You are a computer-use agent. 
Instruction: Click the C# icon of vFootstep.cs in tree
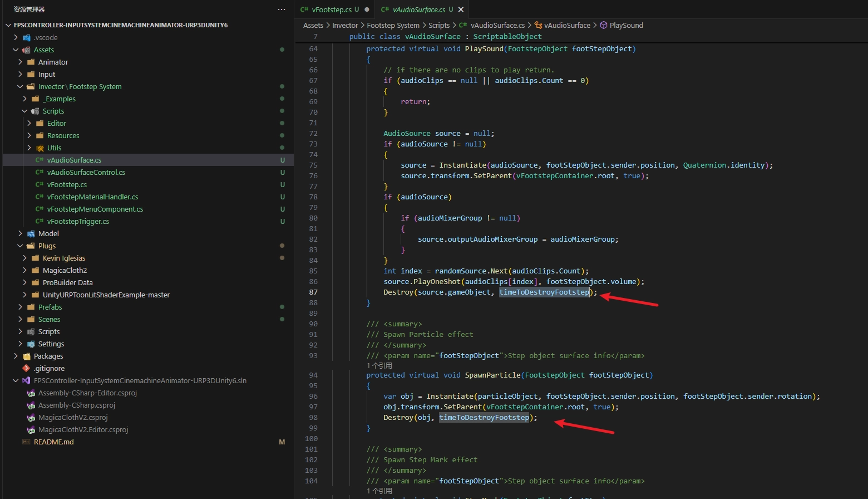[40, 184]
